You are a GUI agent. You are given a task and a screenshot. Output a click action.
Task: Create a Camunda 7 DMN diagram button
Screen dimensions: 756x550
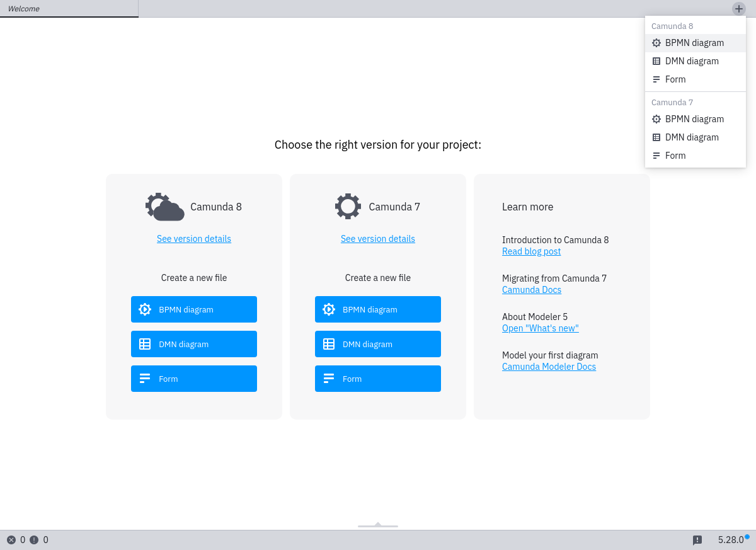click(378, 344)
